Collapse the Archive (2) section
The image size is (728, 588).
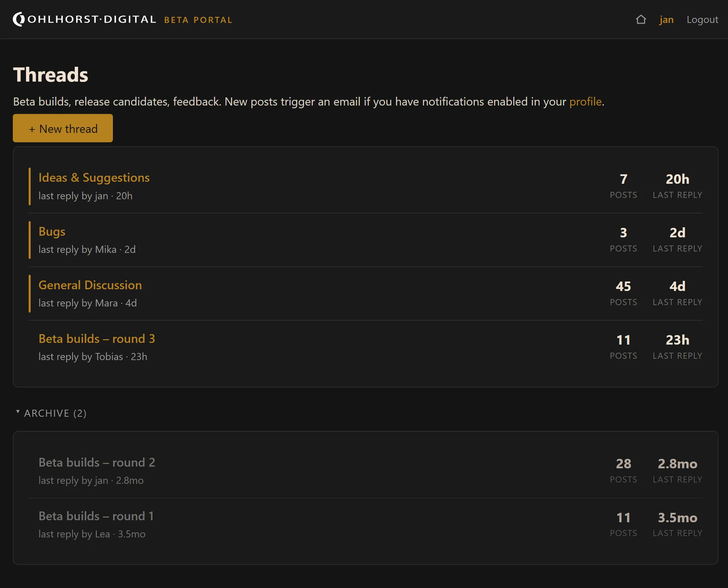tap(51, 413)
